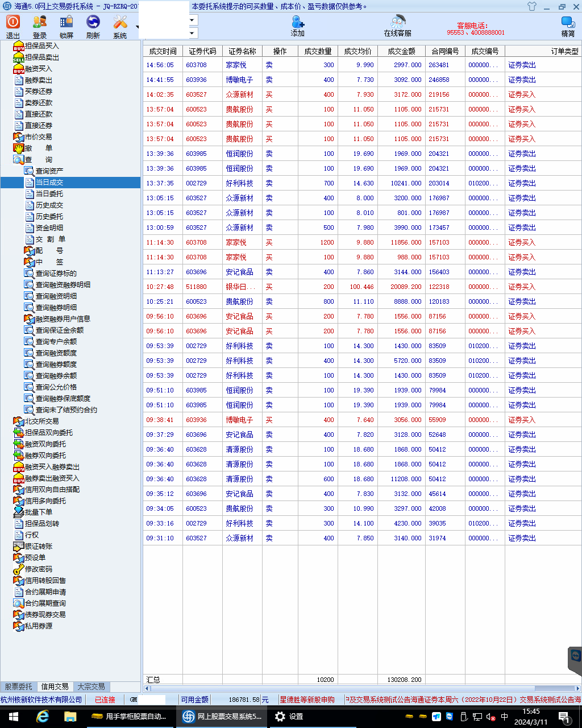Sort by the 成交金额 column header

click(x=401, y=51)
